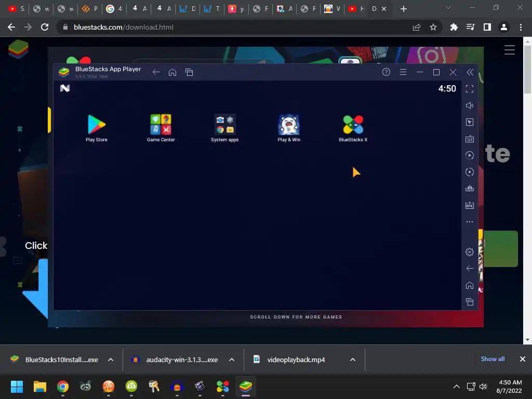Close the downloads bar
This screenshot has height=399, width=532.
point(523,359)
